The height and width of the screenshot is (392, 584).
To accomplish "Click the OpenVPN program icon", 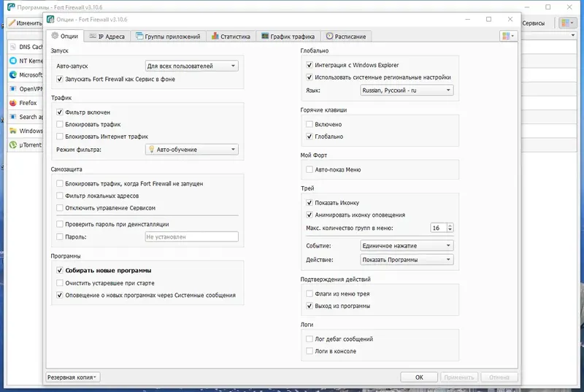I will (x=13, y=89).
